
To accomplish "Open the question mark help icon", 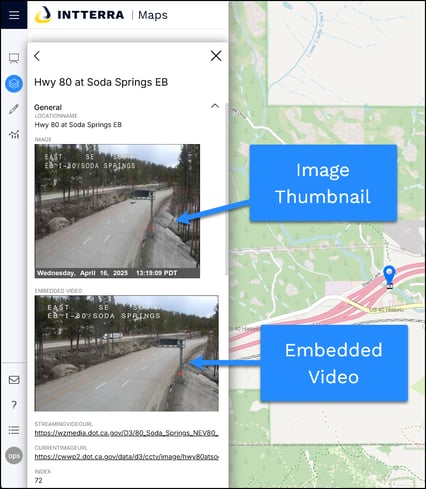I will pos(14,405).
